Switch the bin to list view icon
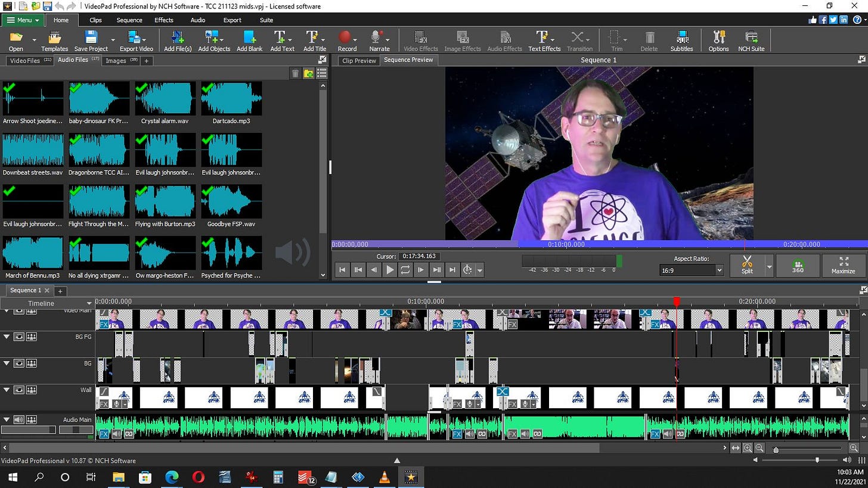This screenshot has width=868, height=488. (322, 73)
